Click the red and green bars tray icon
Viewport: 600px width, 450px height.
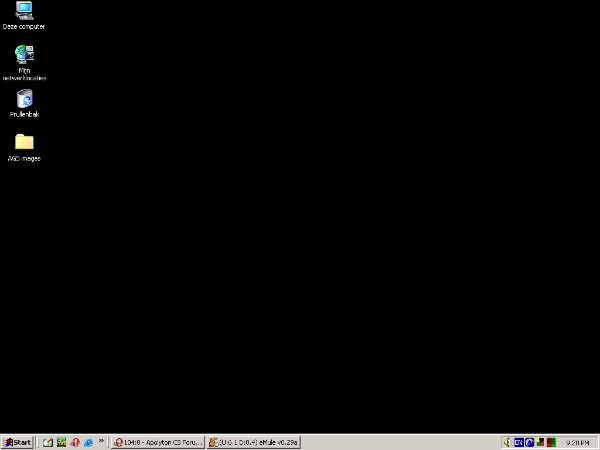[x=551, y=442]
